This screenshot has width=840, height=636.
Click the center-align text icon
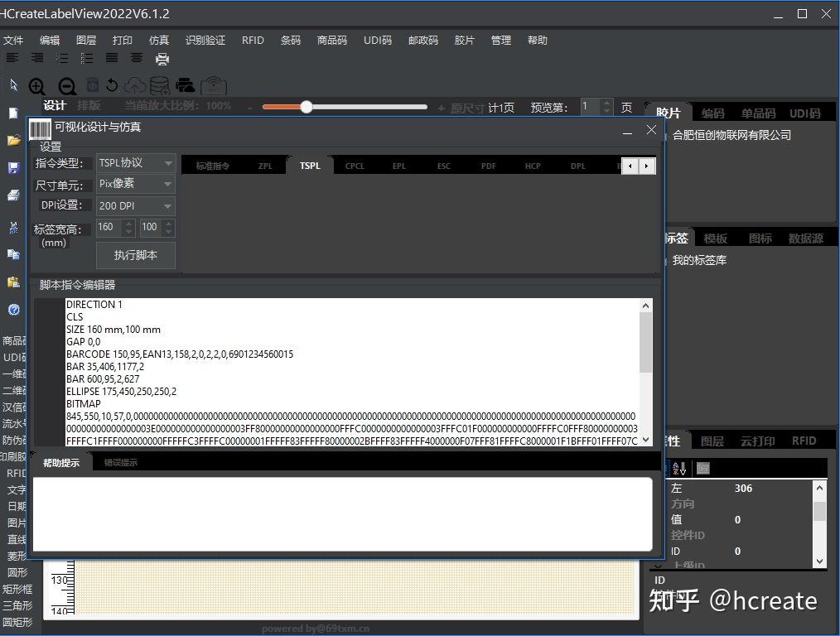click(137, 58)
